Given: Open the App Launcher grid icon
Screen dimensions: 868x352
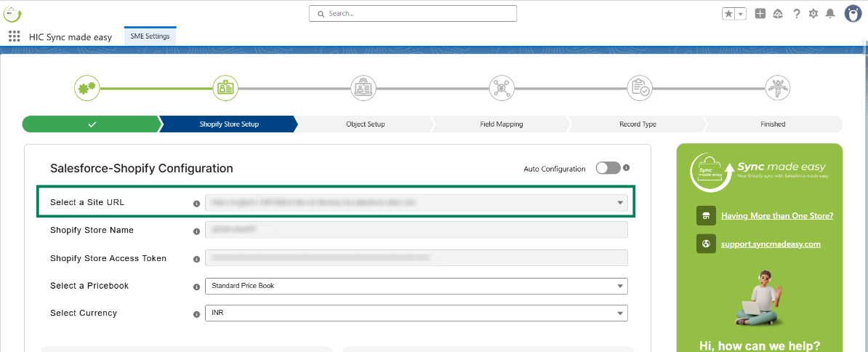Looking at the screenshot, I should coord(15,36).
